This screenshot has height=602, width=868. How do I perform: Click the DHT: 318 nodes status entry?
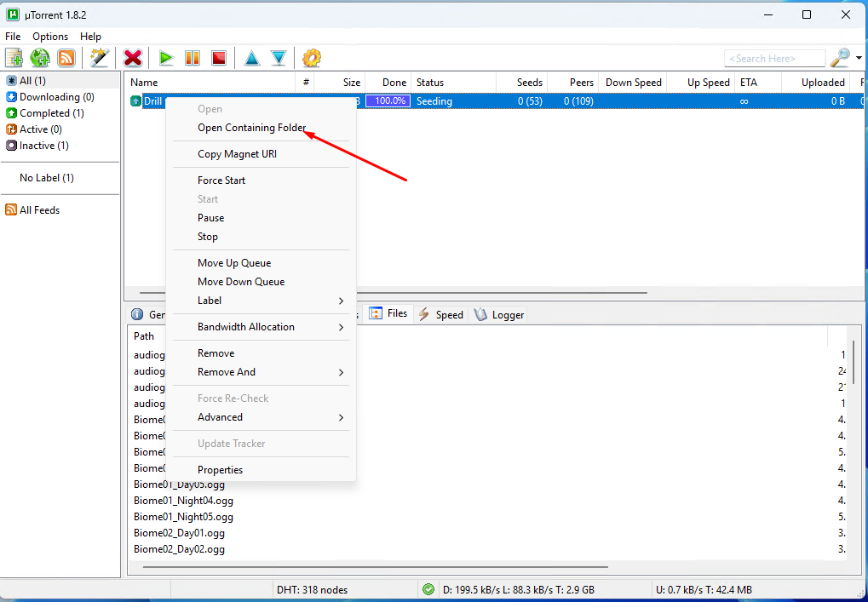(313, 590)
